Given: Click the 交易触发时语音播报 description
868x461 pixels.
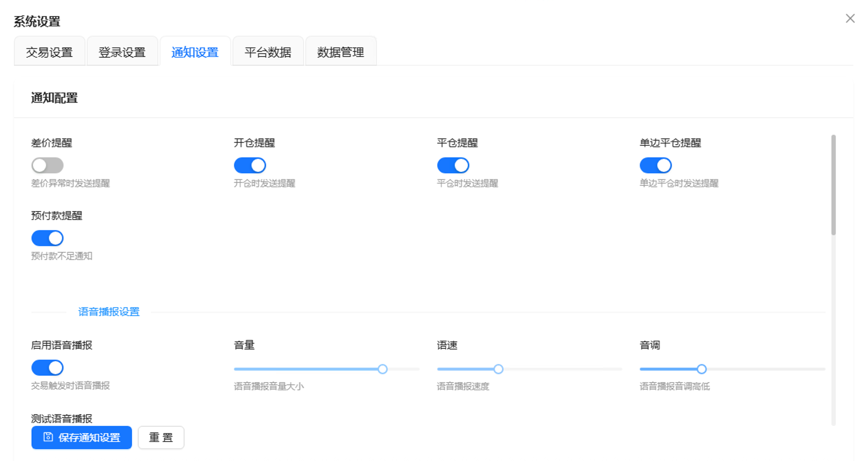Looking at the screenshot, I should point(70,386).
